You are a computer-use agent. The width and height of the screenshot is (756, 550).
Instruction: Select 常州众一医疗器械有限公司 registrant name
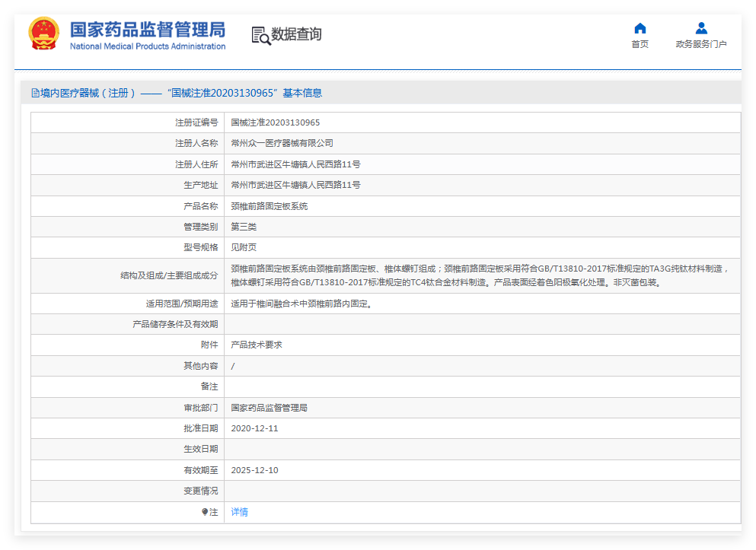pos(282,144)
